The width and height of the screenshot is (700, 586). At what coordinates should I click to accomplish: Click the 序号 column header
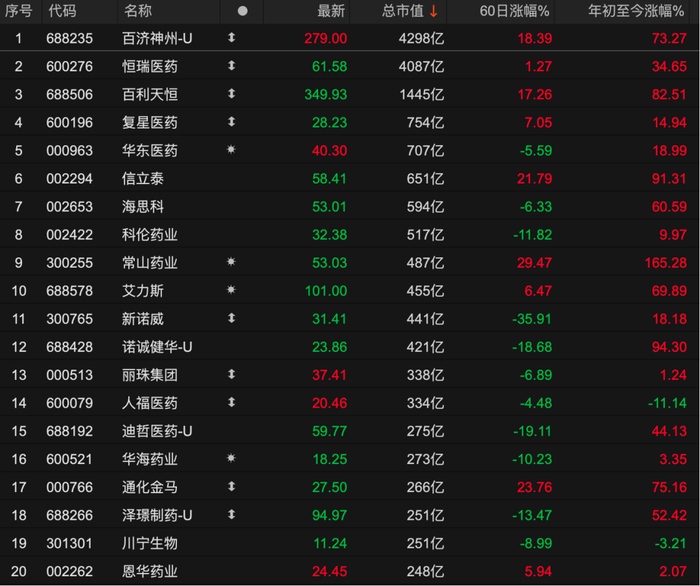point(18,11)
